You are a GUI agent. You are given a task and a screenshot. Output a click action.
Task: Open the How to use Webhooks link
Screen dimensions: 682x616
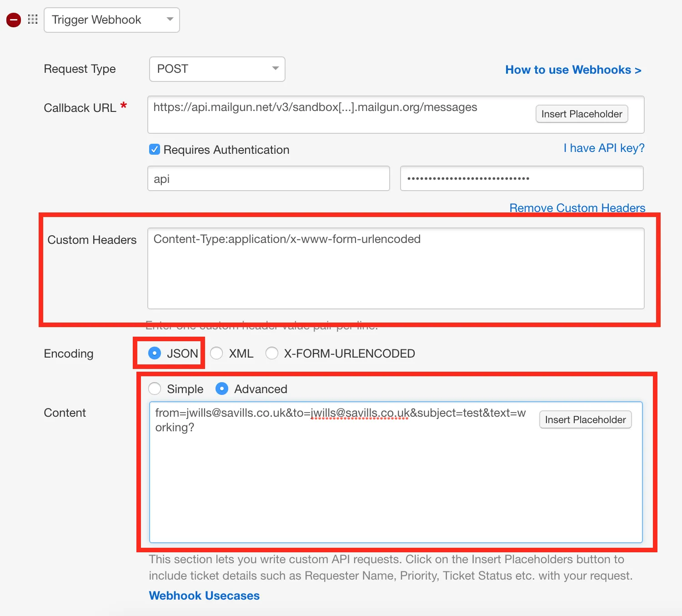click(573, 70)
